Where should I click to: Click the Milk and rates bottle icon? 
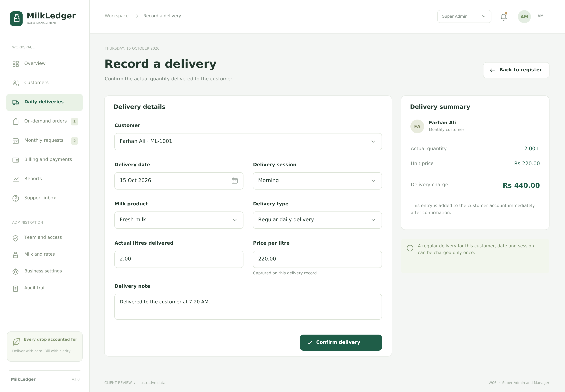tap(15, 255)
